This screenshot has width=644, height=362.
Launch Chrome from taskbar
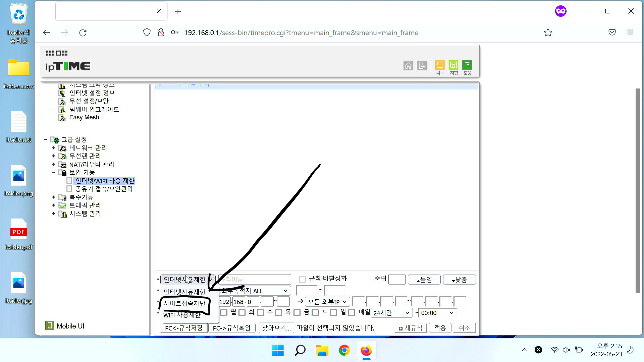point(344,350)
